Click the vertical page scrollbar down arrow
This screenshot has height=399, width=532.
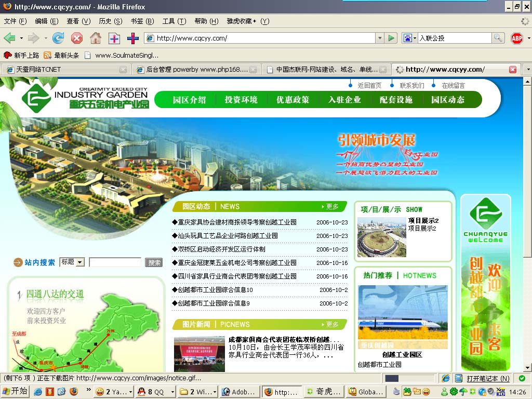pos(527,367)
